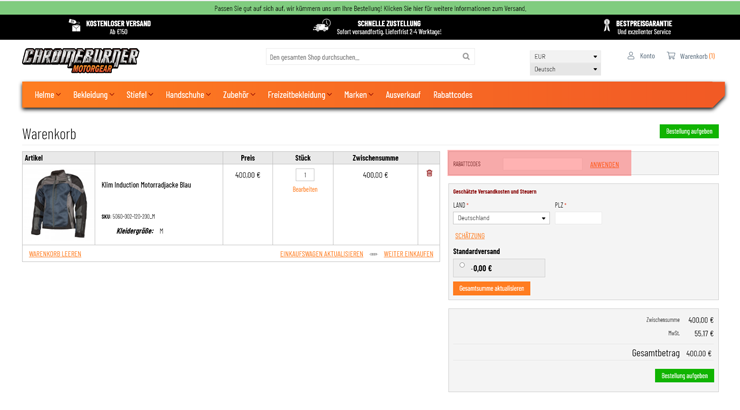This screenshot has width=740, height=410.
Task: Expand the Bekleidung menu
Action: tap(93, 95)
